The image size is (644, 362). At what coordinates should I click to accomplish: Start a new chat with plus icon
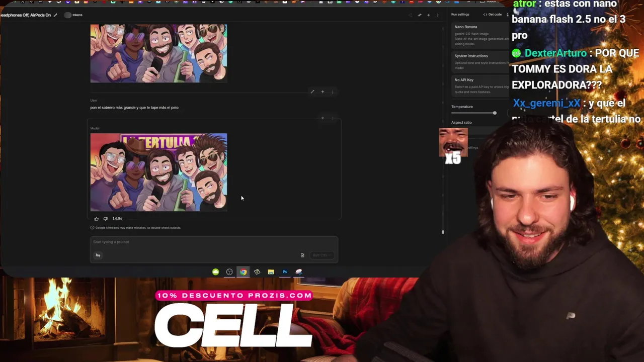429,15
